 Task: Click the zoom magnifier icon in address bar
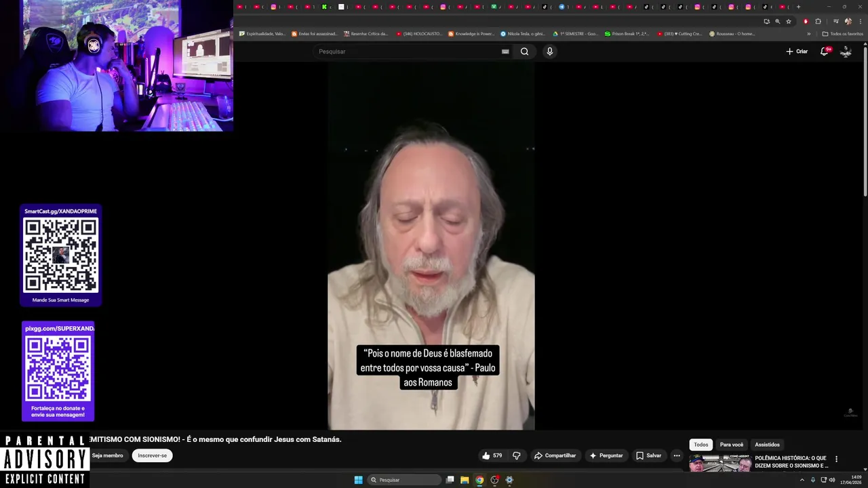pos(778,21)
